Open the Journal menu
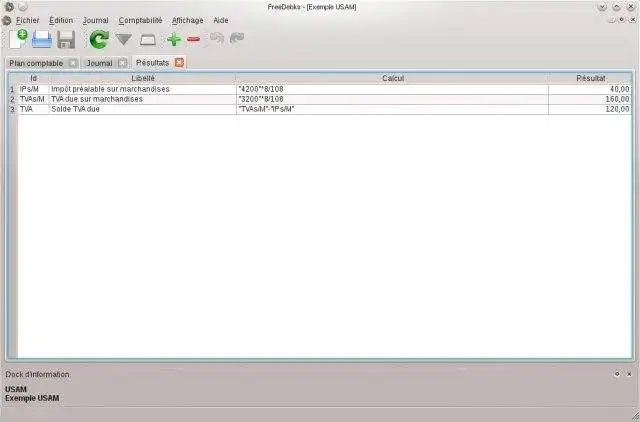640x422 pixels. click(x=96, y=20)
